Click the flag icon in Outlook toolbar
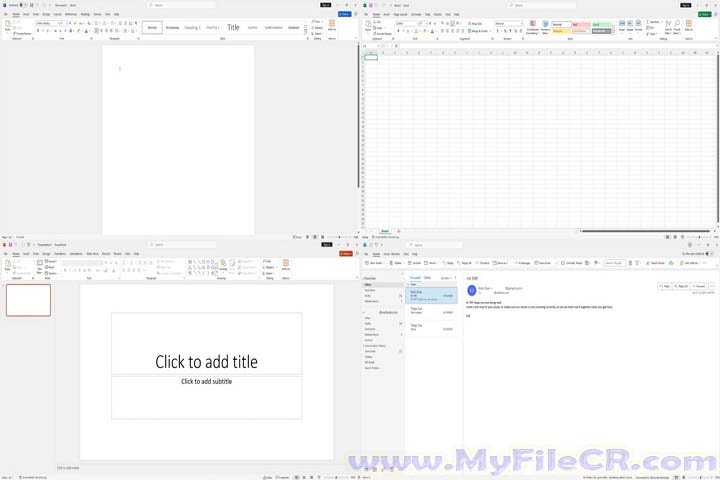This screenshot has height=480, width=720. 596,263
